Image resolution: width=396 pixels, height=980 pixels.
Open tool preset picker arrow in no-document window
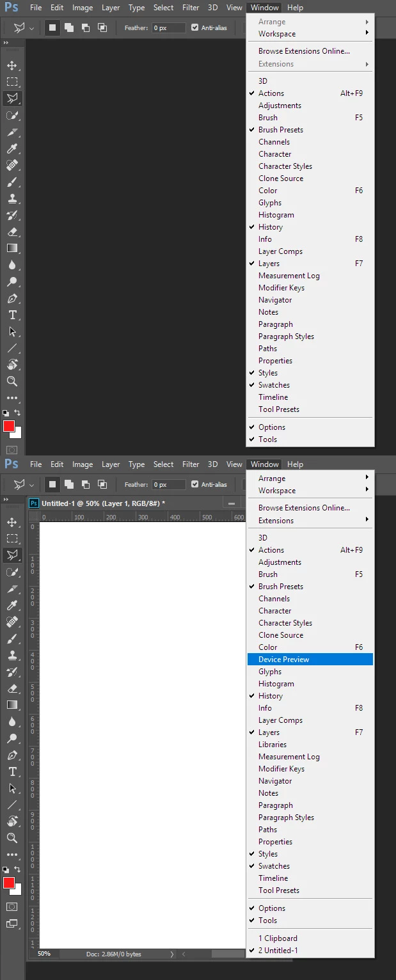tap(31, 28)
